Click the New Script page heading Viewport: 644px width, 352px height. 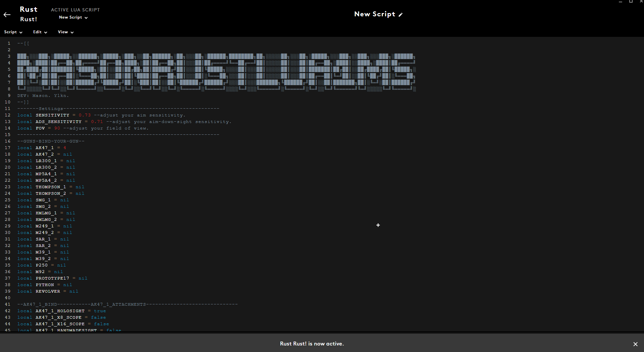click(375, 14)
